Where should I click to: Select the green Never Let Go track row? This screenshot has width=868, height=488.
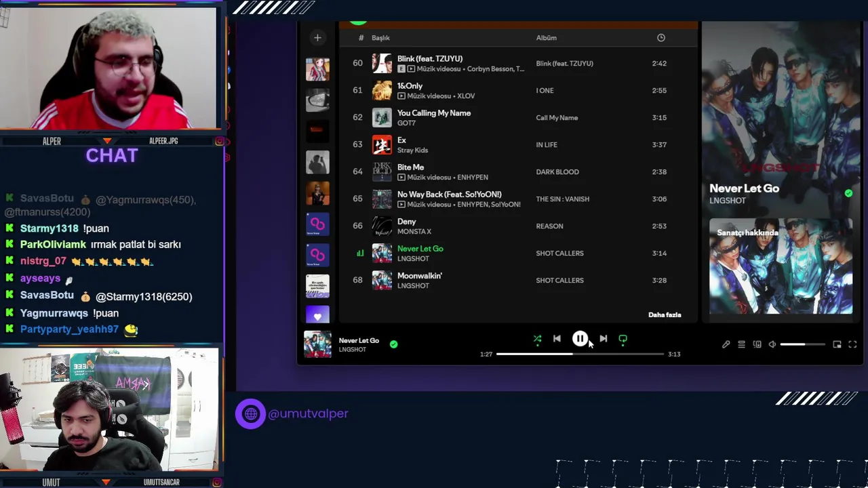[x=517, y=253]
